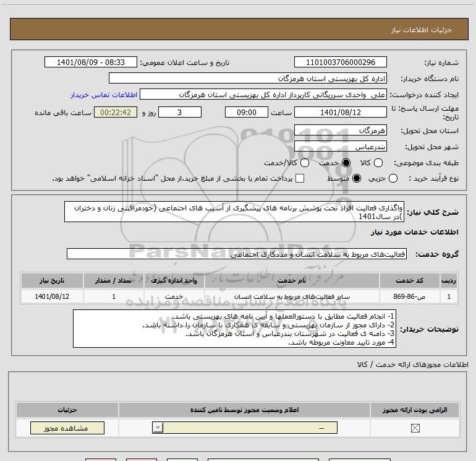Click service code cell ص-86-869
Image resolution: width=476 pixels, height=461 pixels.
click(x=409, y=296)
